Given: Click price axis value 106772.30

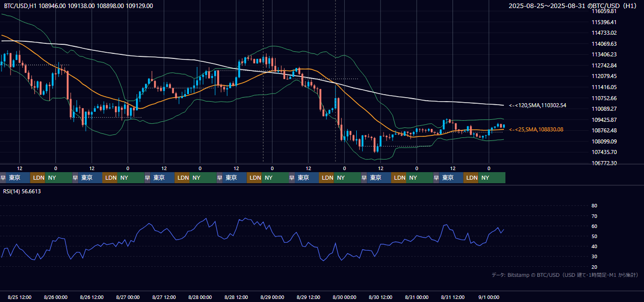Looking at the screenshot, I should (x=604, y=163).
